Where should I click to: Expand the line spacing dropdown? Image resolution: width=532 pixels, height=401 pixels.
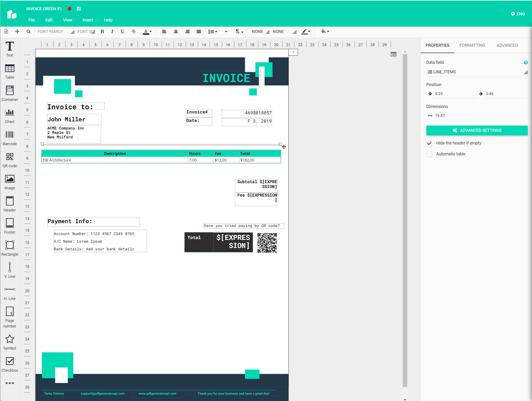[213, 31]
